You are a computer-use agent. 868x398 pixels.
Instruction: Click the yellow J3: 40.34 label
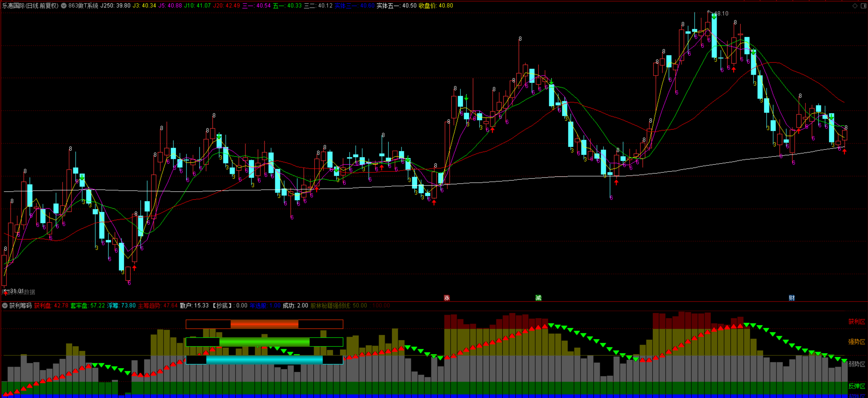[144, 5]
